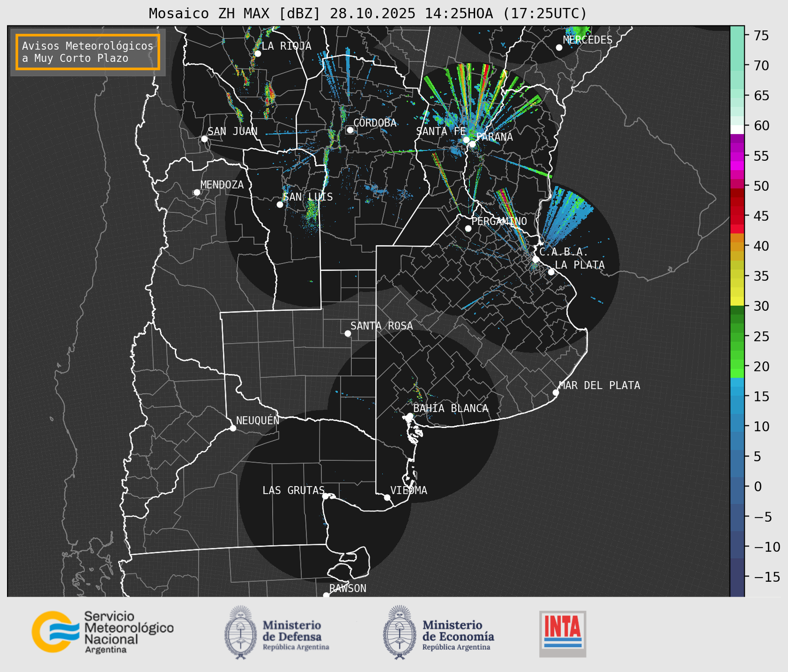Click the San Luis city marker
The width and height of the screenshot is (788, 672).
point(280,205)
